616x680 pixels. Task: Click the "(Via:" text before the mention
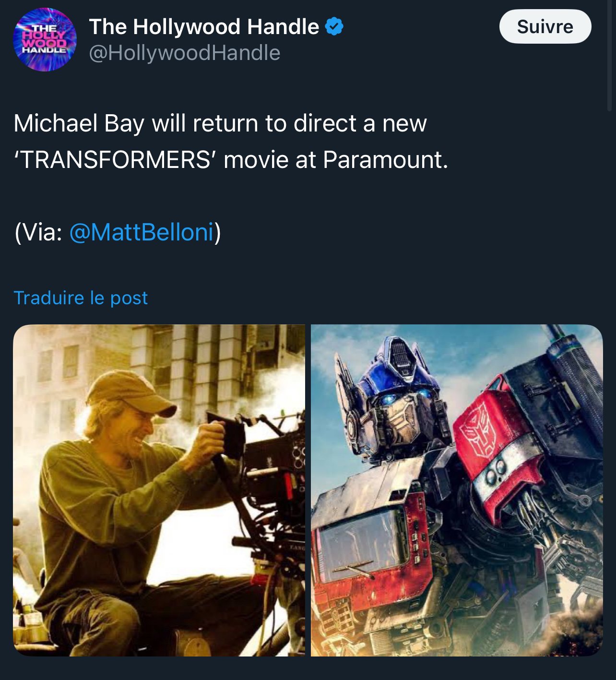tap(38, 232)
